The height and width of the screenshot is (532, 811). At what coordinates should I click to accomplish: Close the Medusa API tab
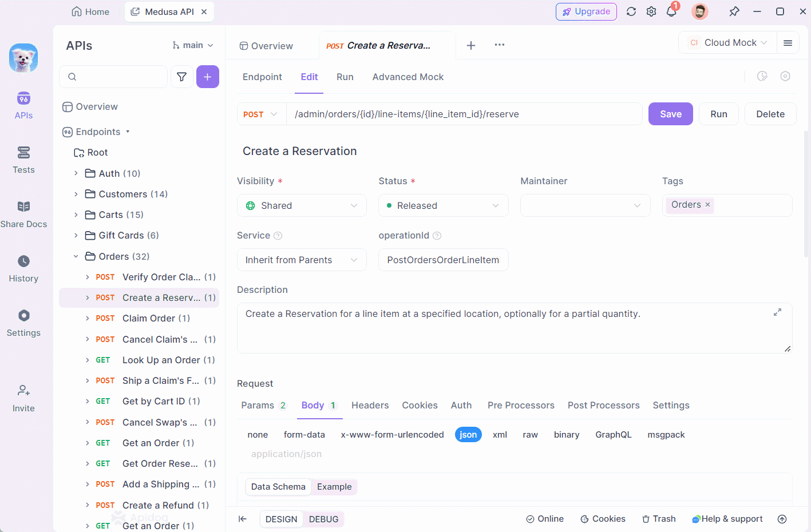tap(204, 11)
